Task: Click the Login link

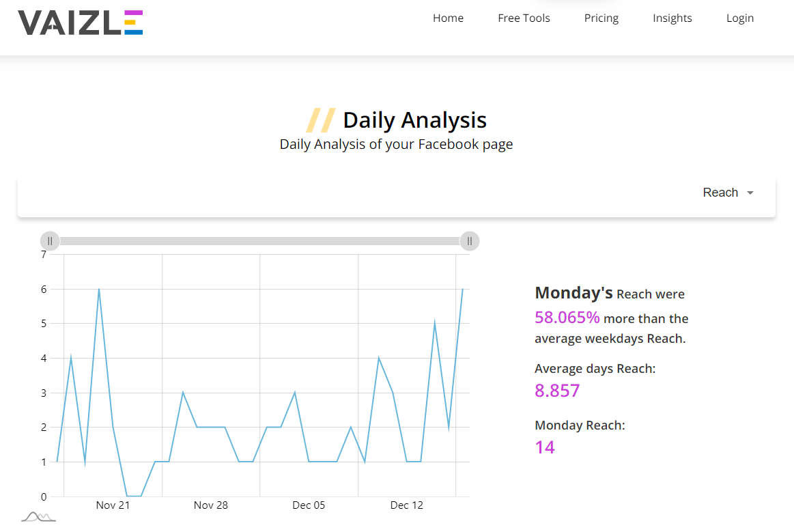Action: (x=739, y=18)
